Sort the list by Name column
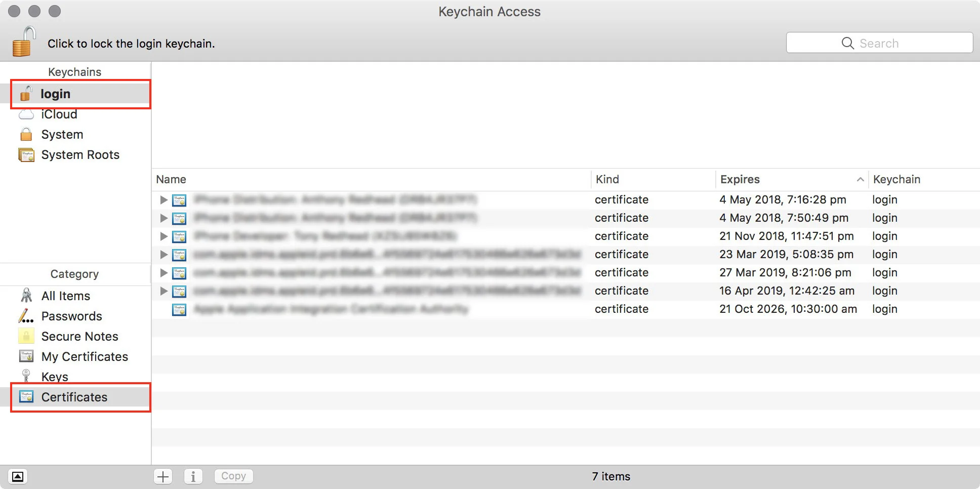The height and width of the screenshot is (489, 980). tap(372, 180)
